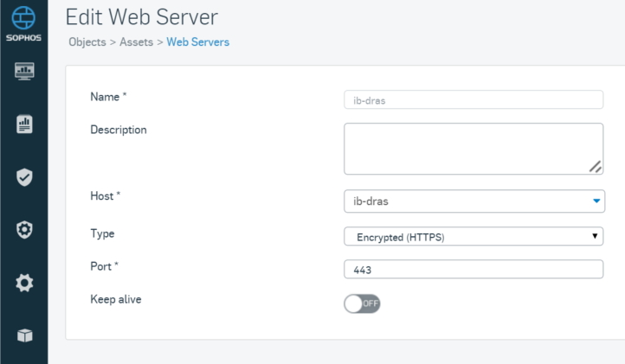The width and height of the screenshot is (625, 364).
Task: Click the Description box resize handle
Action: (596, 167)
